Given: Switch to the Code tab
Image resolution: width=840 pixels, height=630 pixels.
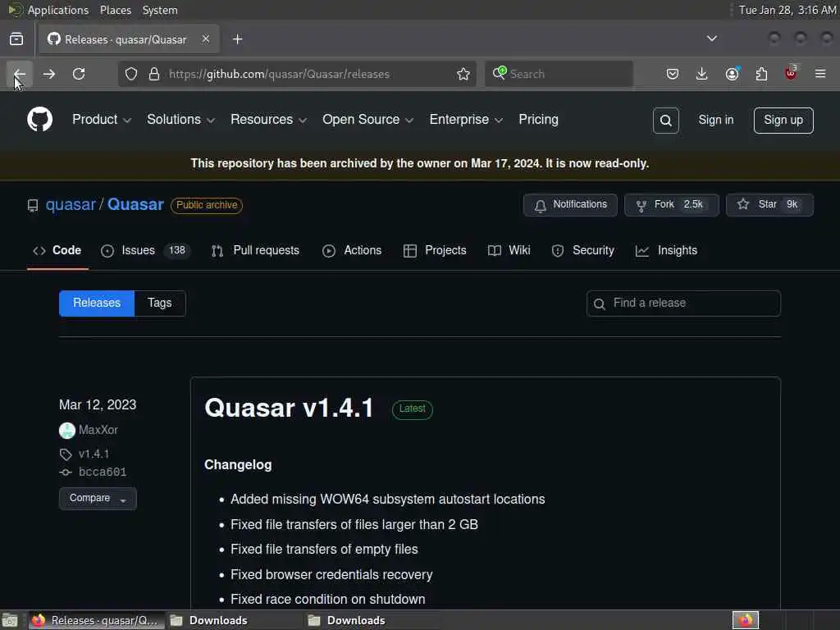Looking at the screenshot, I should (57, 250).
